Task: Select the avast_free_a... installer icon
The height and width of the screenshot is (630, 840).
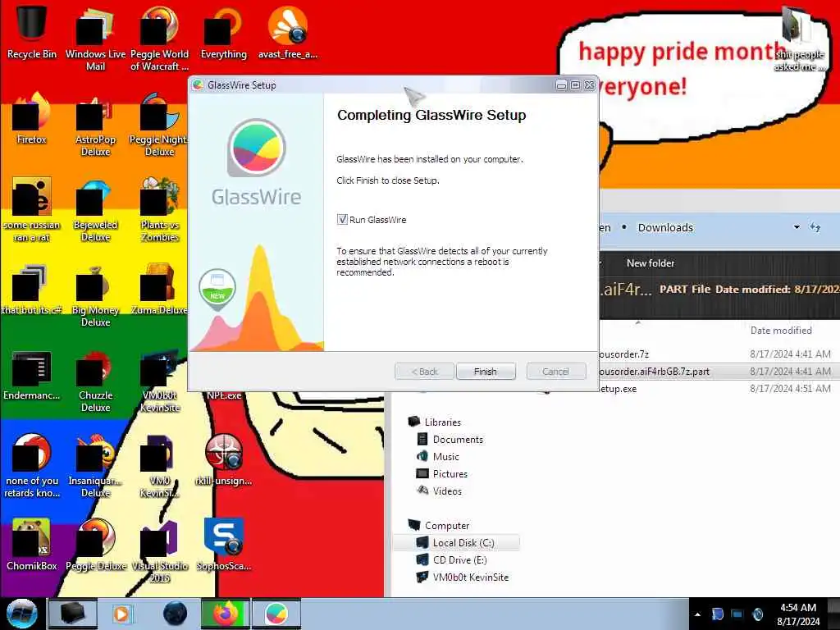Action: pos(288,31)
